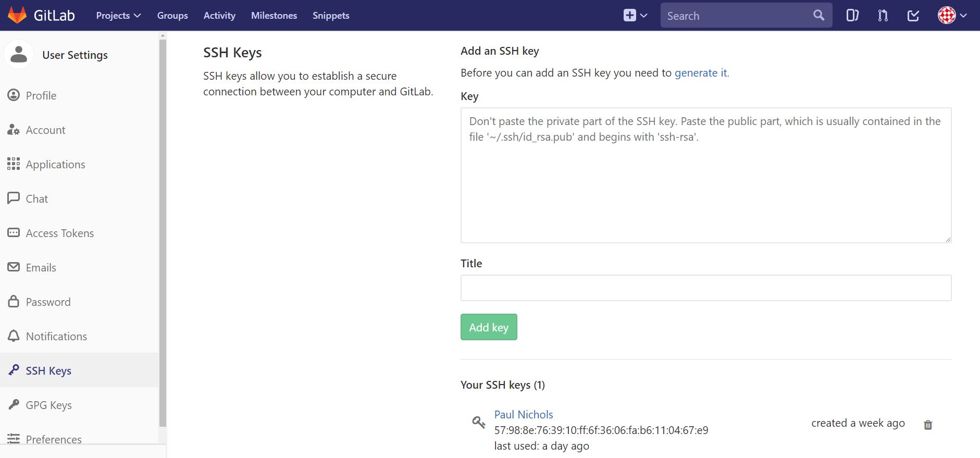Screen dimensions: 980x458
Task: Click the Applications grid icon
Action: tap(14, 164)
